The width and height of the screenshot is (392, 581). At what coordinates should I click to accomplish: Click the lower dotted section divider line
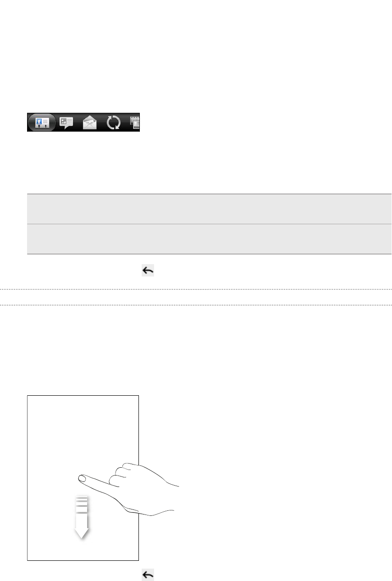(196, 305)
